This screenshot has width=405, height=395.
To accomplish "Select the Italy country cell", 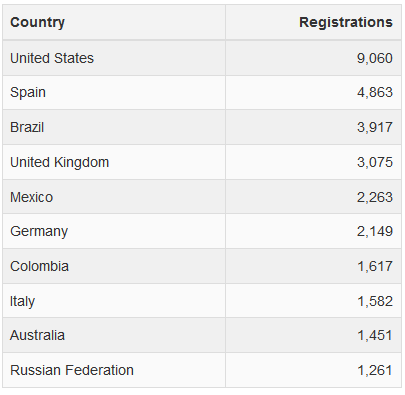I will click(114, 301).
